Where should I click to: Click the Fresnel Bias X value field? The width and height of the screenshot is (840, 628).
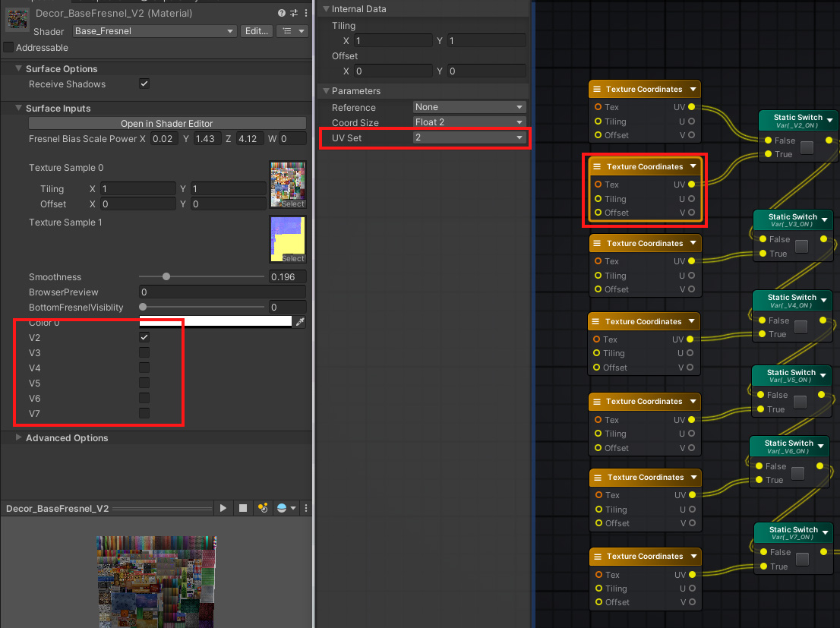163,139
